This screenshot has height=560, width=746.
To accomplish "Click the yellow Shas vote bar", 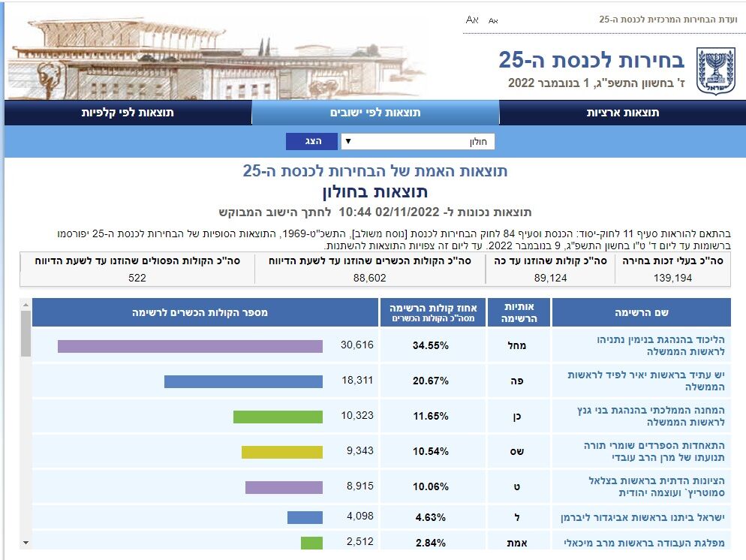I will (x=281, y=452).
